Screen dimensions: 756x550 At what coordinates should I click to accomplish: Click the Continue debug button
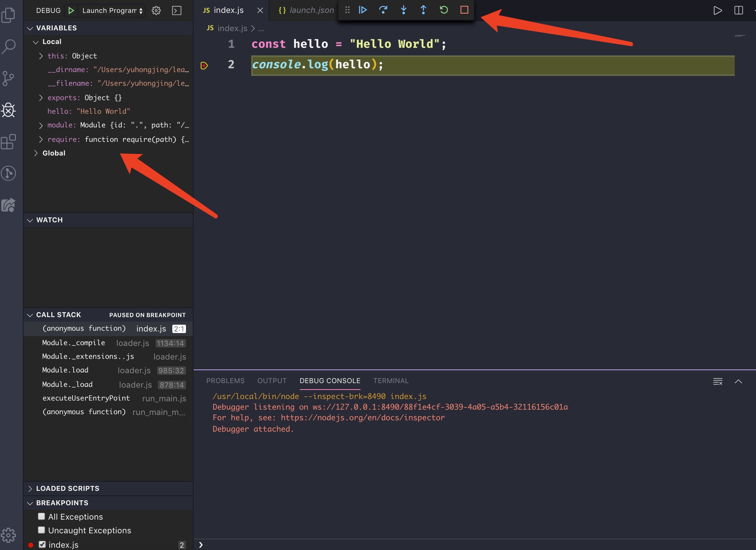pyautogui.click(x=363, y=10)
